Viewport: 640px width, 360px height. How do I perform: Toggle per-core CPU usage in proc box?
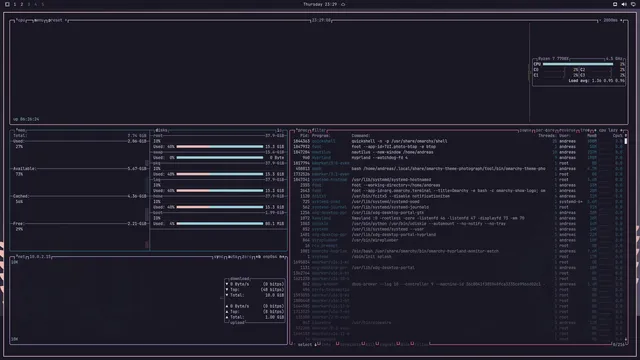[545, 130]
